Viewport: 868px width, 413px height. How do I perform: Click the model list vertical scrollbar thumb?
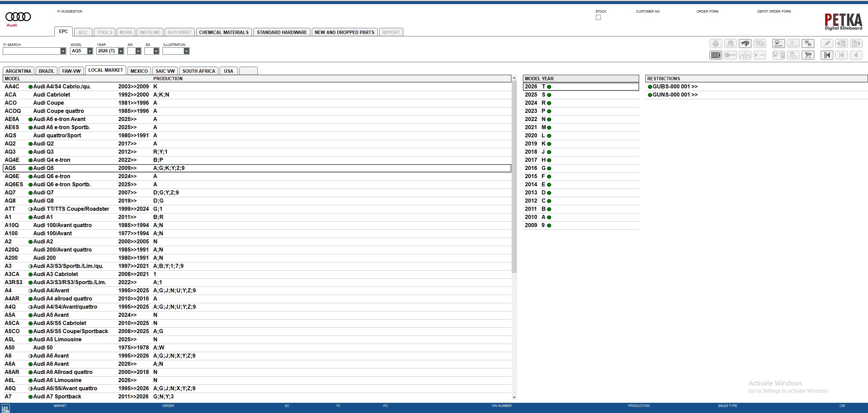click(x=514, y=177)
